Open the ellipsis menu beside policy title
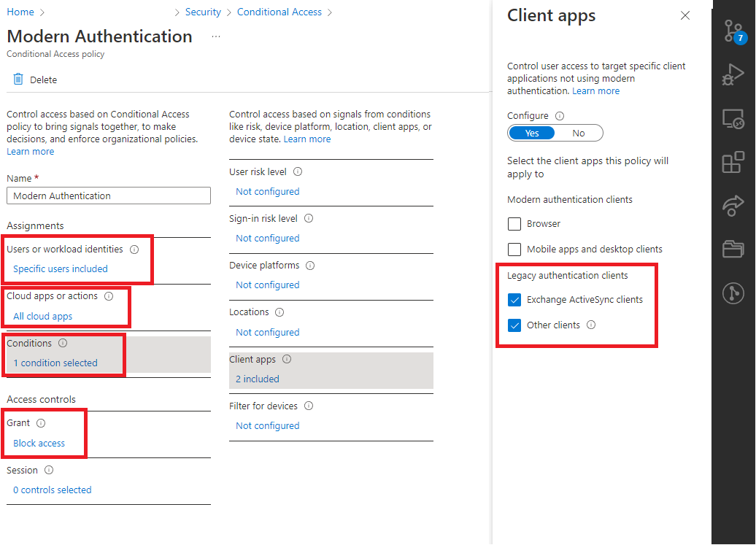The width and height of the screenshot is (756, 545). click(215, 36)
